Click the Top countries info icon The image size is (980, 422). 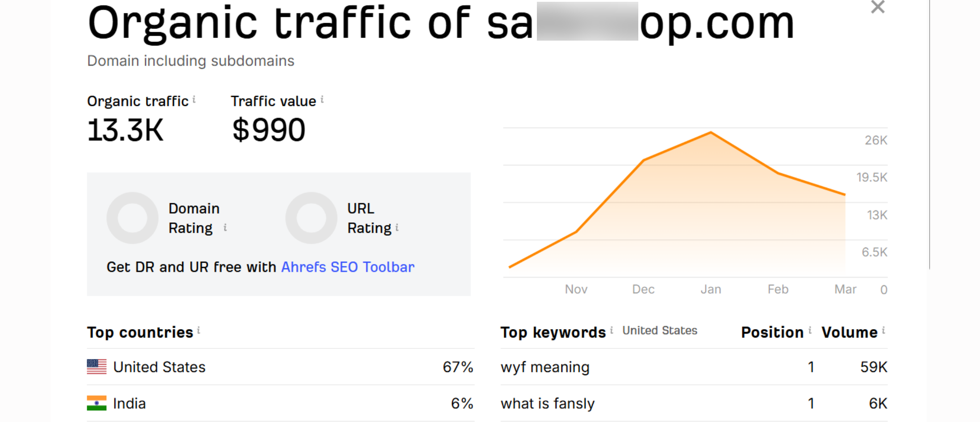(x=199, y=330)
